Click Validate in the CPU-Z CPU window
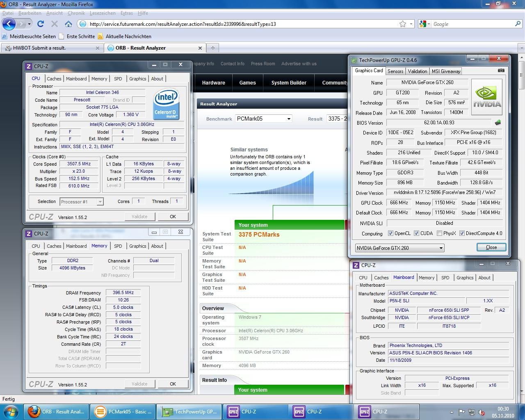Image resolution: width=525 pixels, height=420 pixels. click(139, 217)
